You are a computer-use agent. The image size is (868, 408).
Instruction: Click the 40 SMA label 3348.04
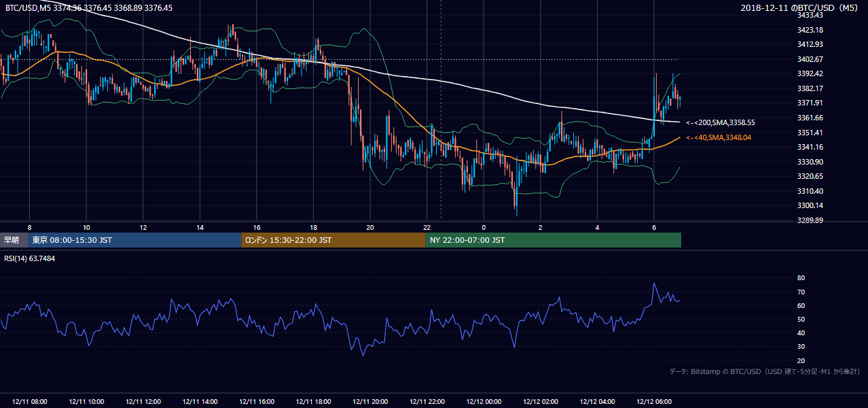(719, 137)
